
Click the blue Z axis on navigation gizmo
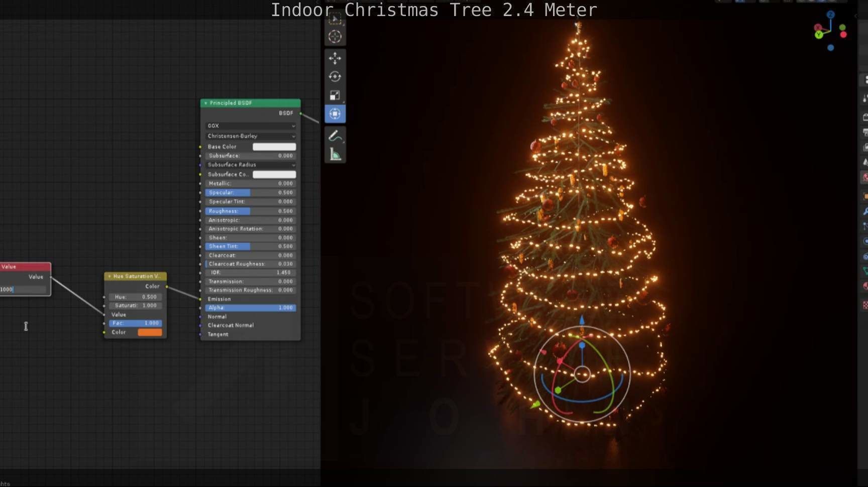tap(831, 15)
